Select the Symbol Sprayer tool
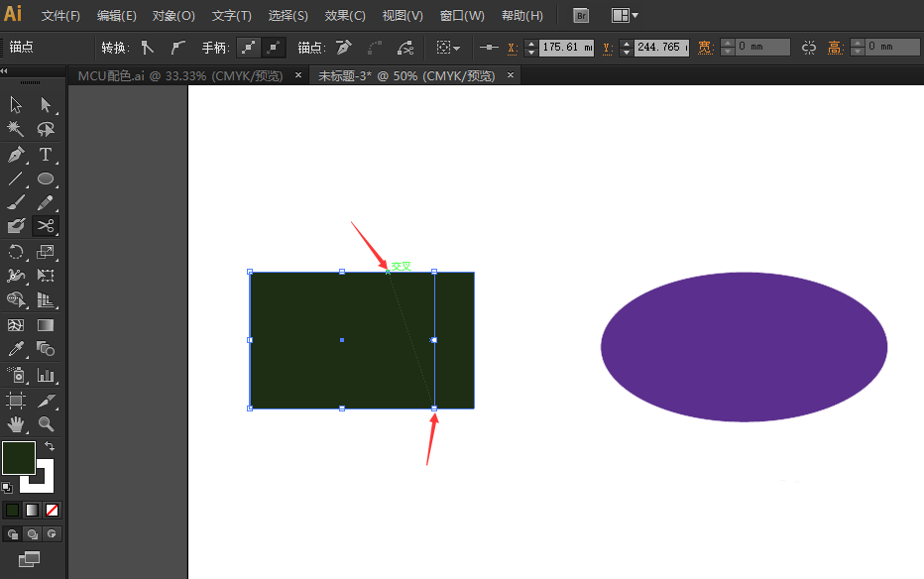The height and width of the screenshot is (579, 924). tap(16, 375)
